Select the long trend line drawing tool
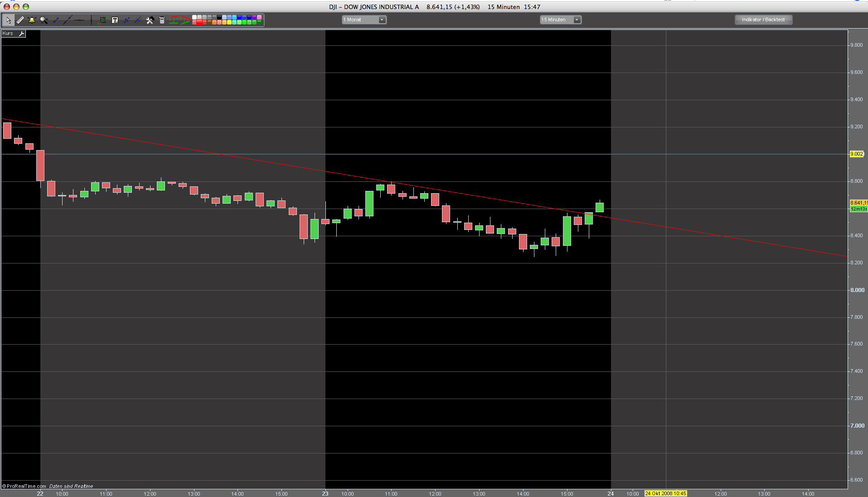Viewport: 868px width, 497px height. tap(68, 20)
